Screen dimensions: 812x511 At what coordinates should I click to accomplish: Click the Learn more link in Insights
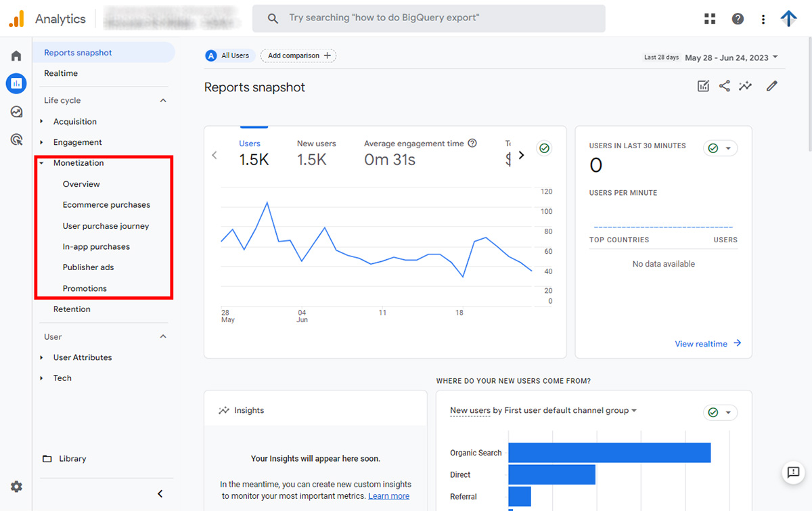tap(388, 496)
